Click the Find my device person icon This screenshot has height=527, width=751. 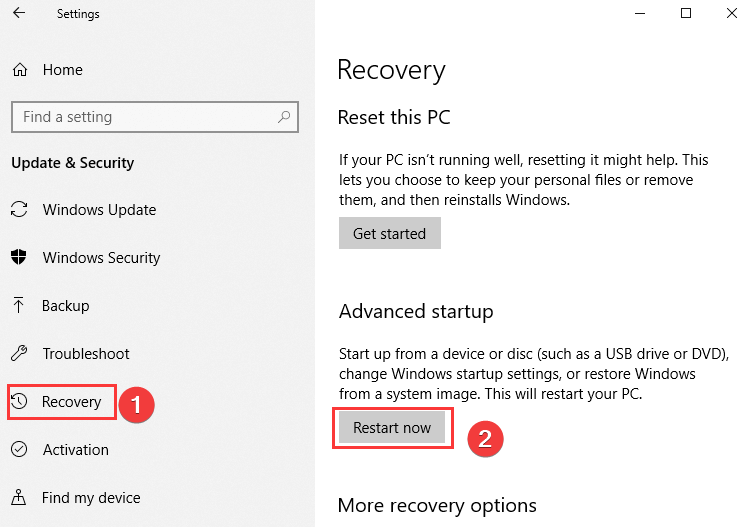(x=19, y=497)
